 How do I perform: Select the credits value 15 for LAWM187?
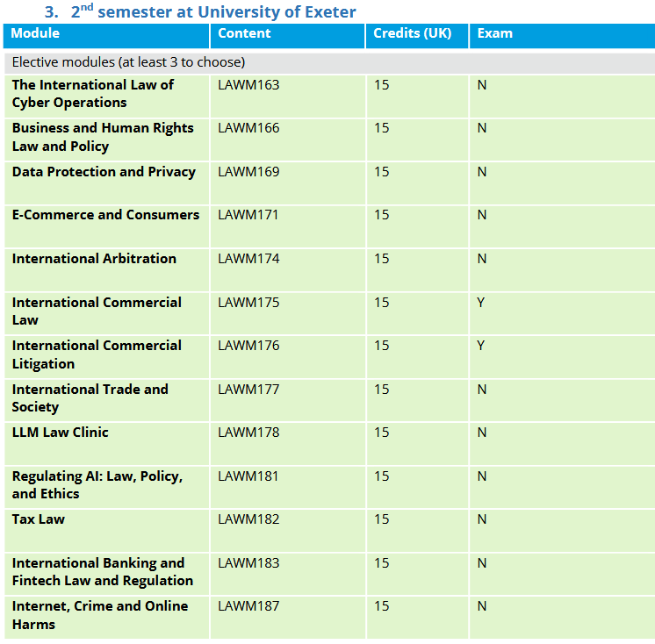coord(381,606)
